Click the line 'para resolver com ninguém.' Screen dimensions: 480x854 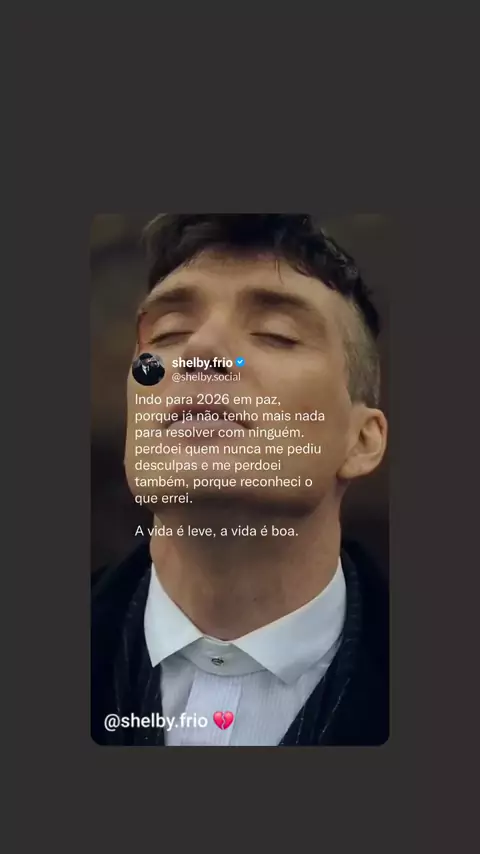218,432
